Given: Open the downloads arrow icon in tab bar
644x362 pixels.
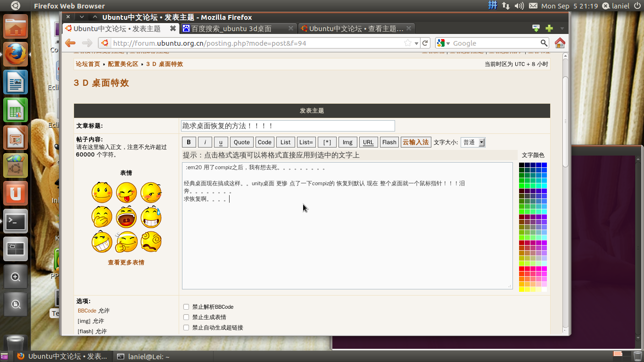Looking at the screenshot, I should point(536,28).
